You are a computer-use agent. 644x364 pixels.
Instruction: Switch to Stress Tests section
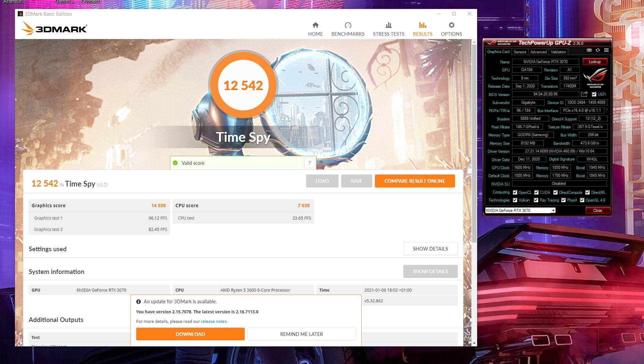(388, 29)
